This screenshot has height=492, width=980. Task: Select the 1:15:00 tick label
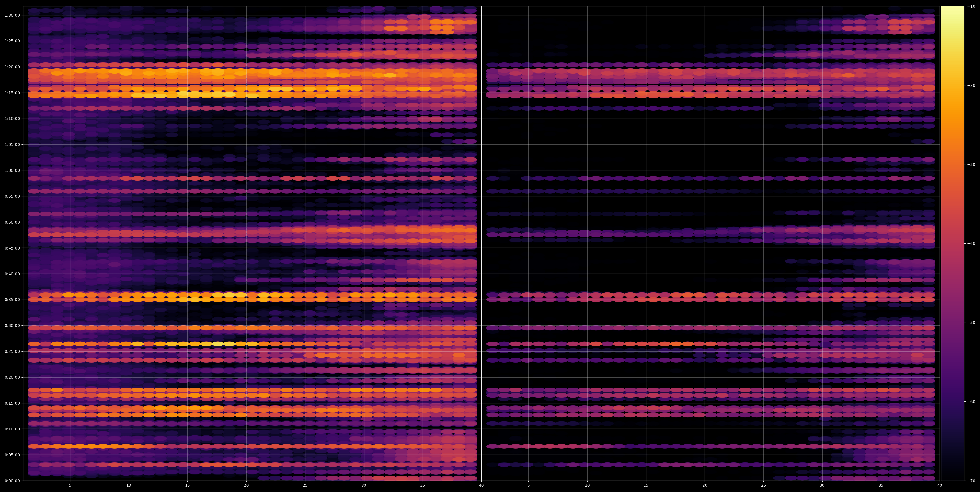(x=12, y=93)
